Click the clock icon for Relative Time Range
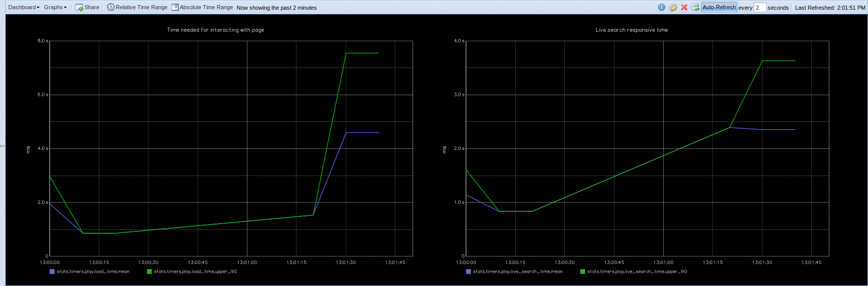Image resolution: width=868 pixels, height=286 pixels. click(111, 7)
